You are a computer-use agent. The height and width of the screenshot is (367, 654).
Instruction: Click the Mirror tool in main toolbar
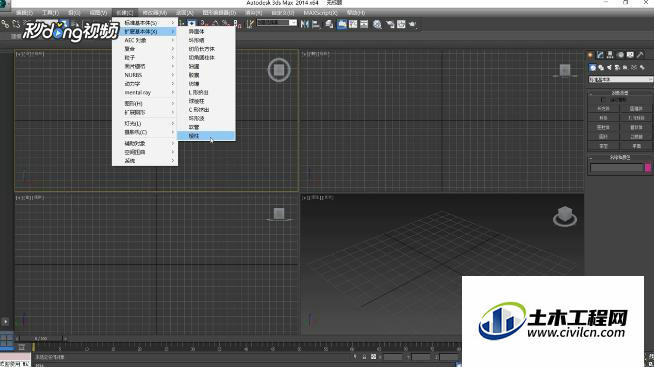pos(305,24)
